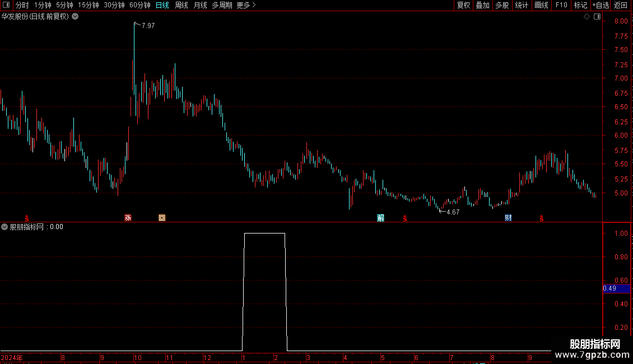
Task: Click the 回 event marker icon
Action: (162, 218)
